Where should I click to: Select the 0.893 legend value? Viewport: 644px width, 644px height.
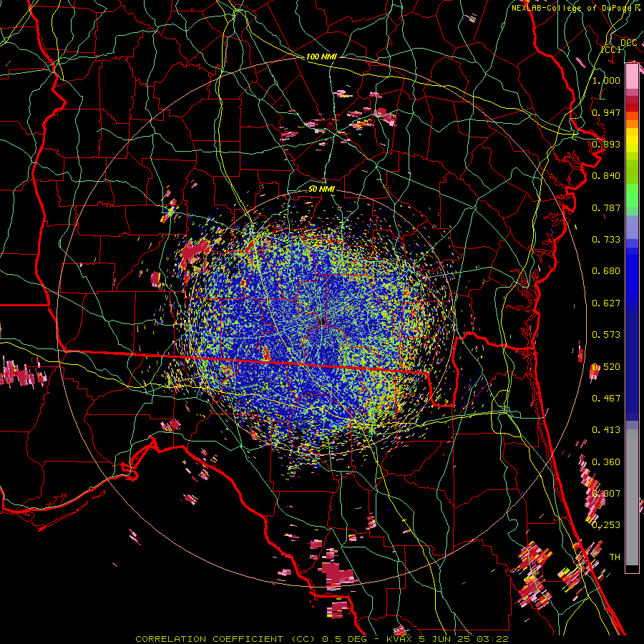[606, 144]
